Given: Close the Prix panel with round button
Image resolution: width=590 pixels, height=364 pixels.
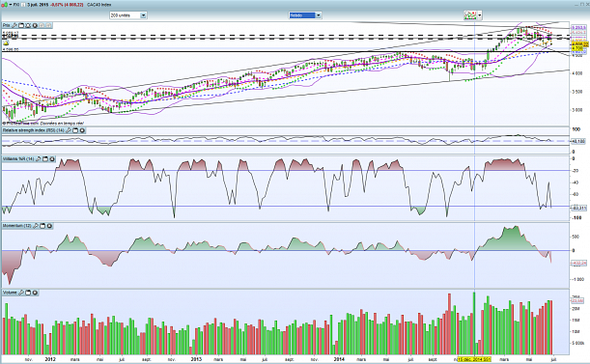Looking at the screenshot, I should tap(35, 25).
